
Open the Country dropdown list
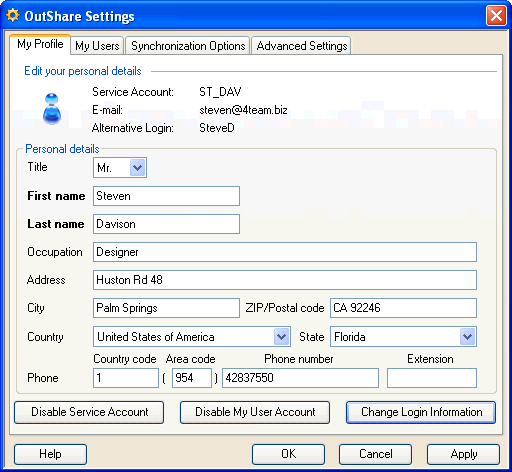(281, 337)
